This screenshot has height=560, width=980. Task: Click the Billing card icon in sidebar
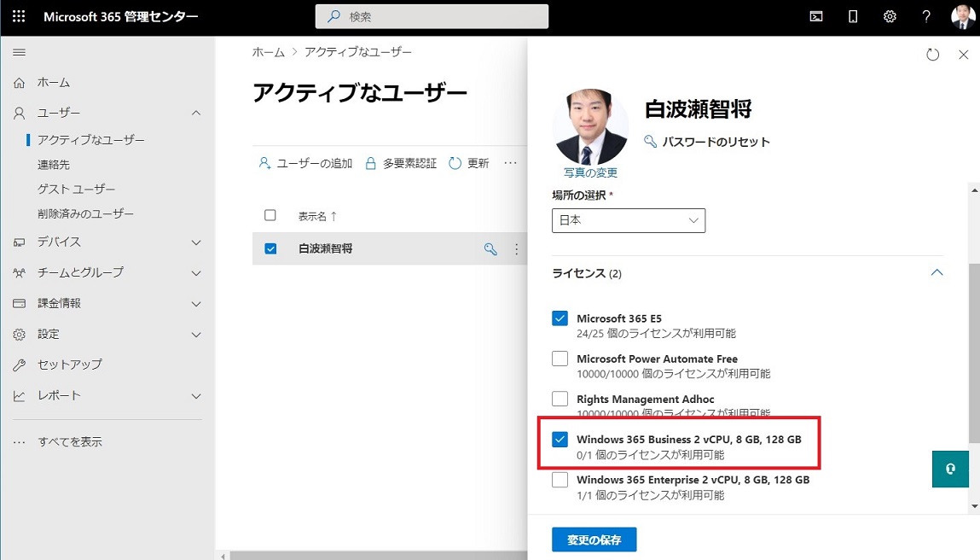pyautogui.click(x=20, y=303)
